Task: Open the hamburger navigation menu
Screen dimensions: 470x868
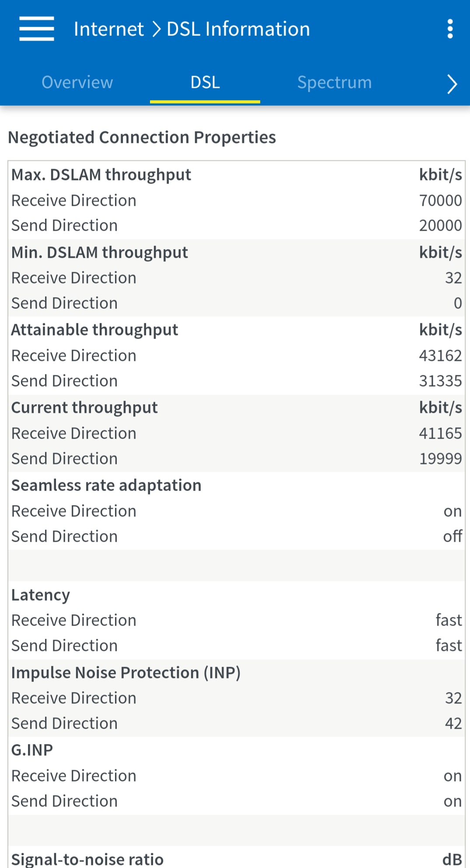Action: (x=37, y=29)
